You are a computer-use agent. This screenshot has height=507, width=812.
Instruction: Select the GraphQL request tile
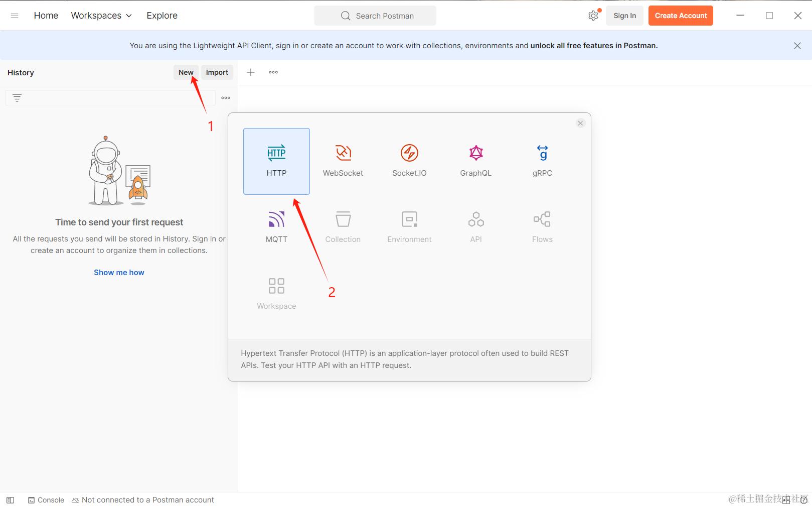476,161
